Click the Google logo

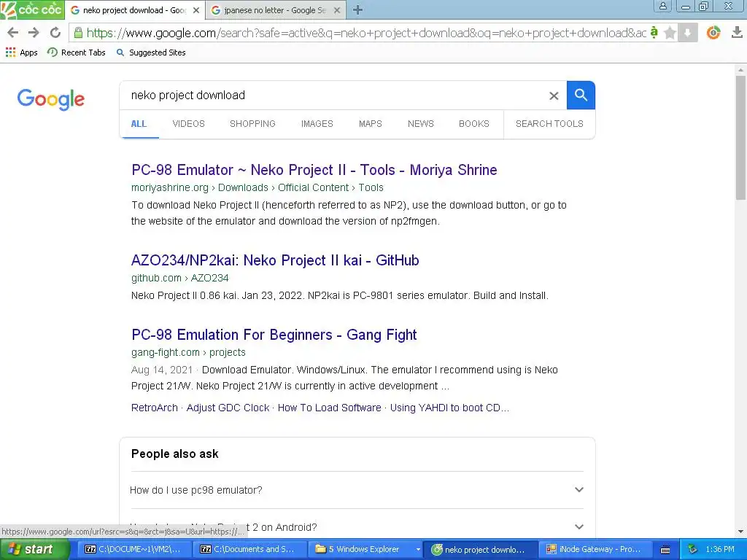51,99
